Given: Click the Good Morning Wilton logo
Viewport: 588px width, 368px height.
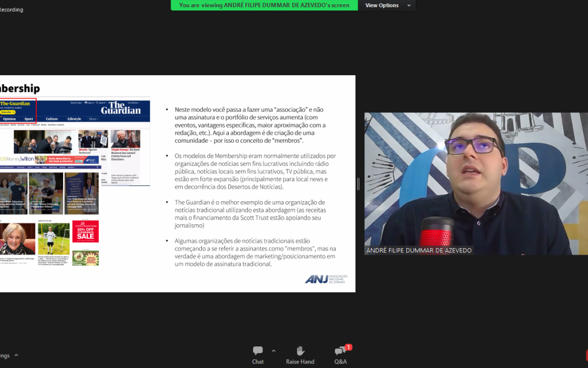Looking at the screenshot, I should point(17,159).
